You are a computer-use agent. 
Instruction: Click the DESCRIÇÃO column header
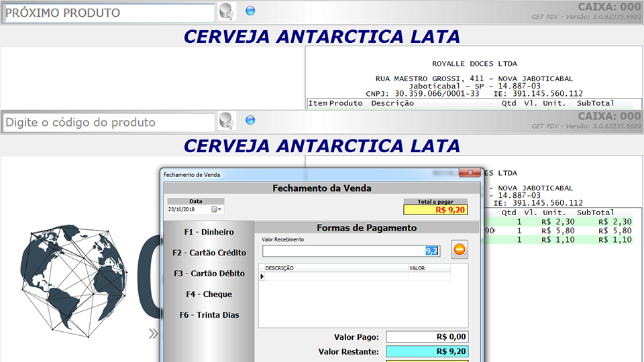333,268
